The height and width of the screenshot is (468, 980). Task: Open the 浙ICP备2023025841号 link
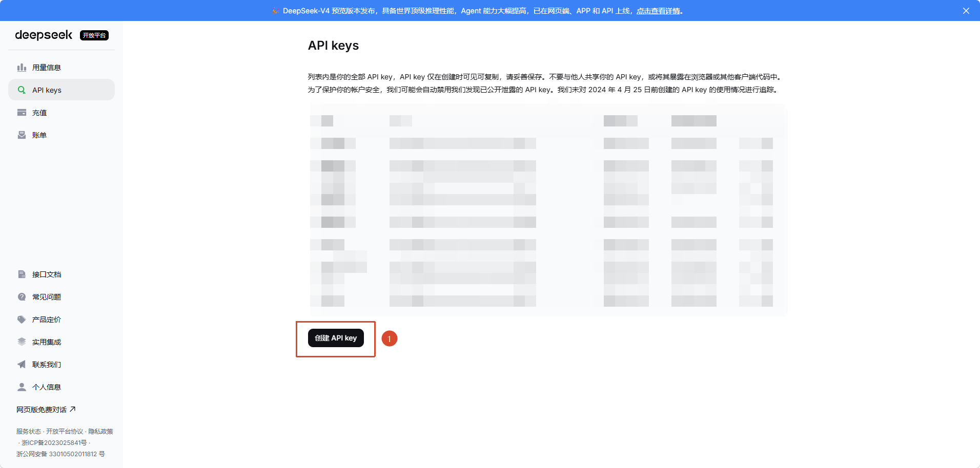(x=54, y=443)
